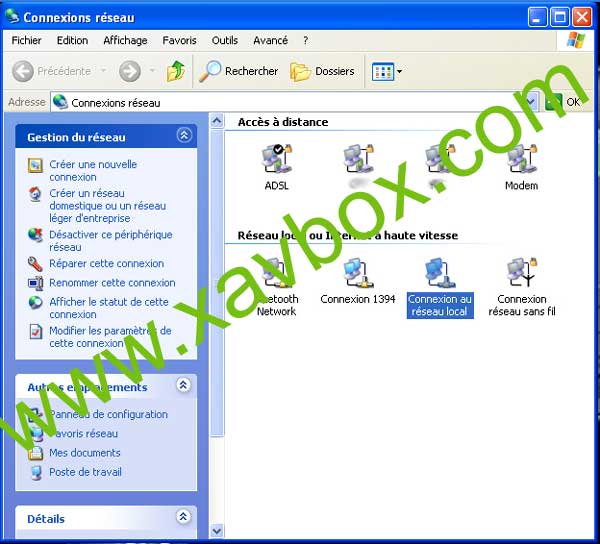This screenshot has width=600, height=544.
Task: Click the Modifier les paramètres icon
Action: (35, 331)
